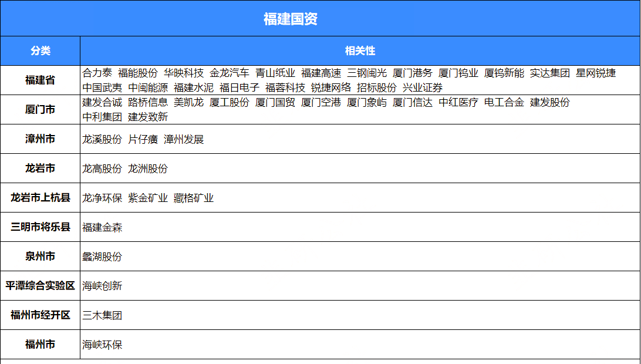The width and height of the screenshot is (641, 364).
Task: Select 兴业证券 stock name
Action: click(x=423, y=87)
